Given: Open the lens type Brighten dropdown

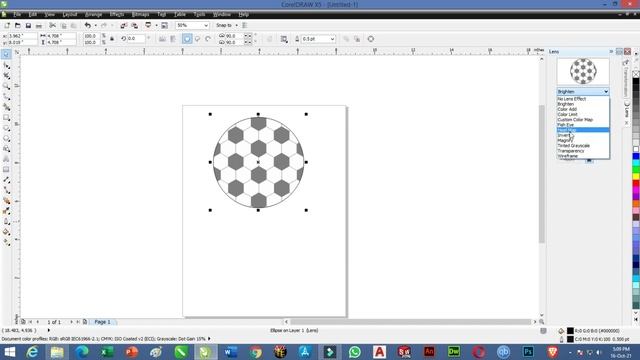Looking at the screenshot, I should click(x=583, y=91).
